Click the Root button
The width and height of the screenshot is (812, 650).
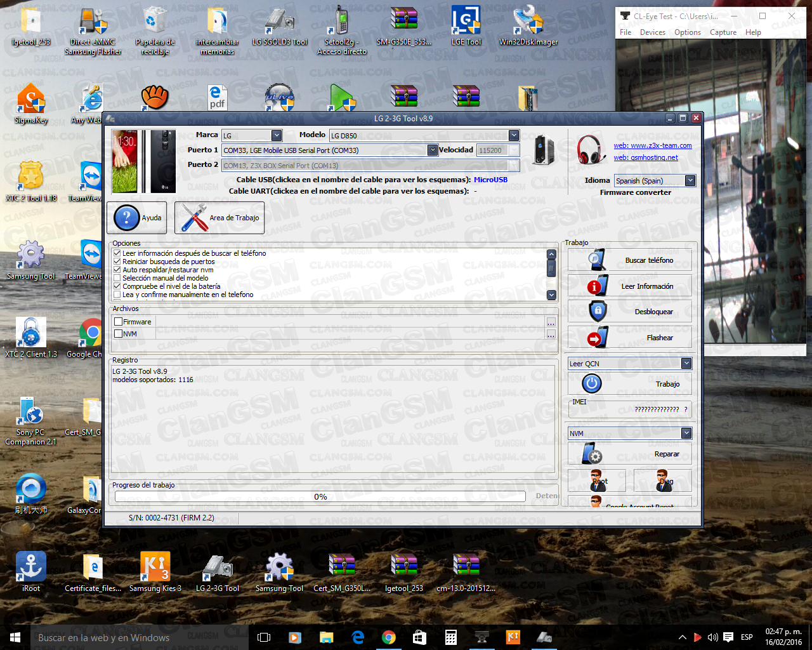(597, 481)
